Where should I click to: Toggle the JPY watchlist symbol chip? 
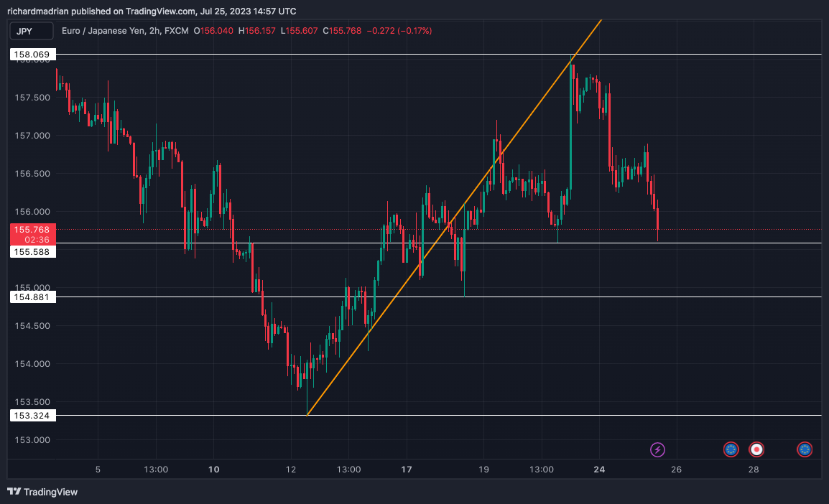click(30, 31)
